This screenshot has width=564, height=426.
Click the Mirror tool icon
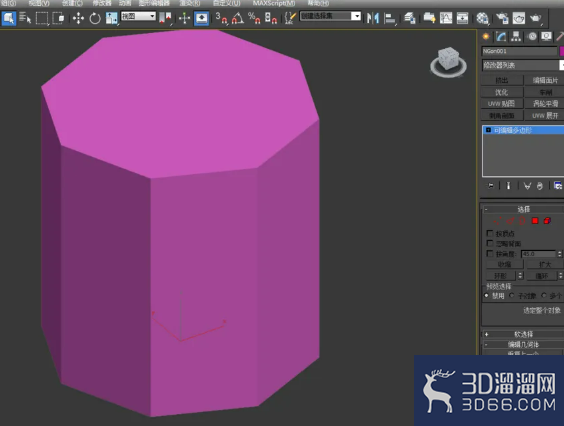(x=373, y=18)
